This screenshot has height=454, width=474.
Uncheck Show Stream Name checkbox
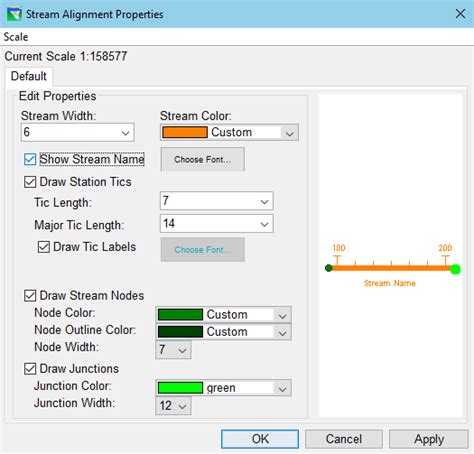coord(30,159)
